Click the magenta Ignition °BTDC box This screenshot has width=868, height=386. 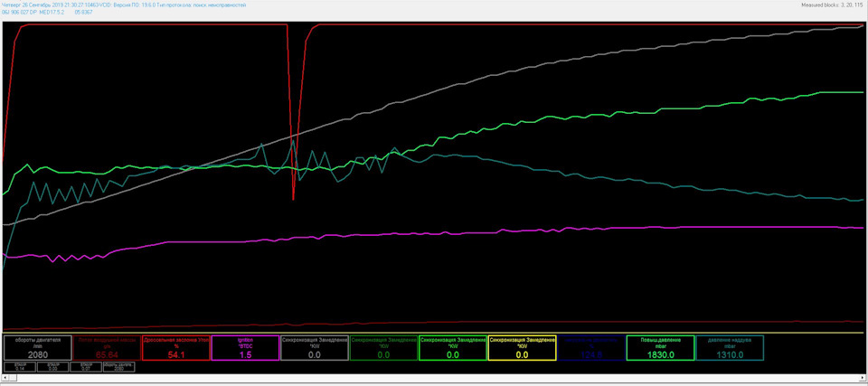(245, 348)
